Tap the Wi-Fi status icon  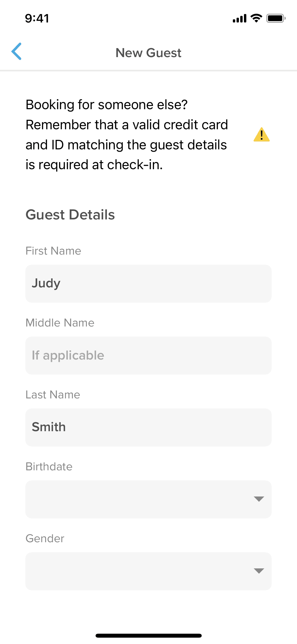pos(256,18)
